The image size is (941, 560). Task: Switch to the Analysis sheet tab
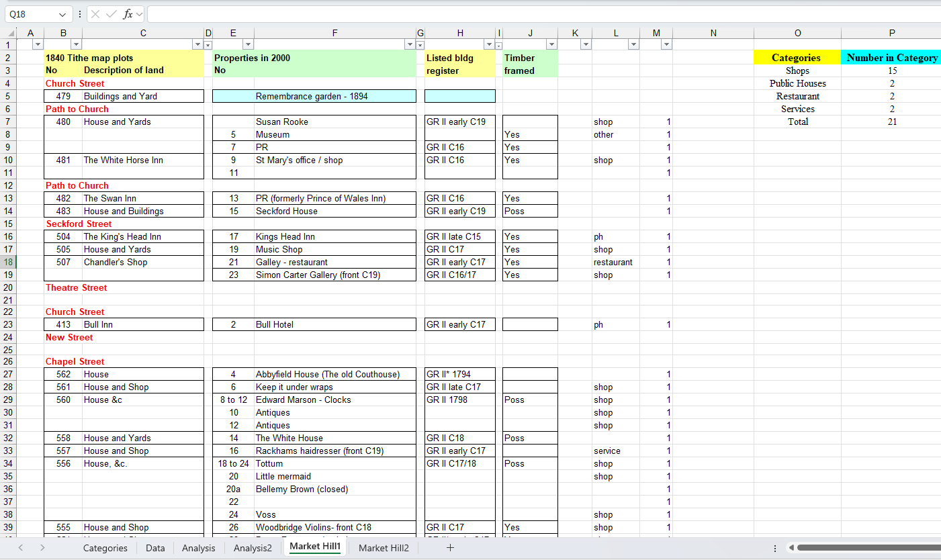[x=199, y=548]
